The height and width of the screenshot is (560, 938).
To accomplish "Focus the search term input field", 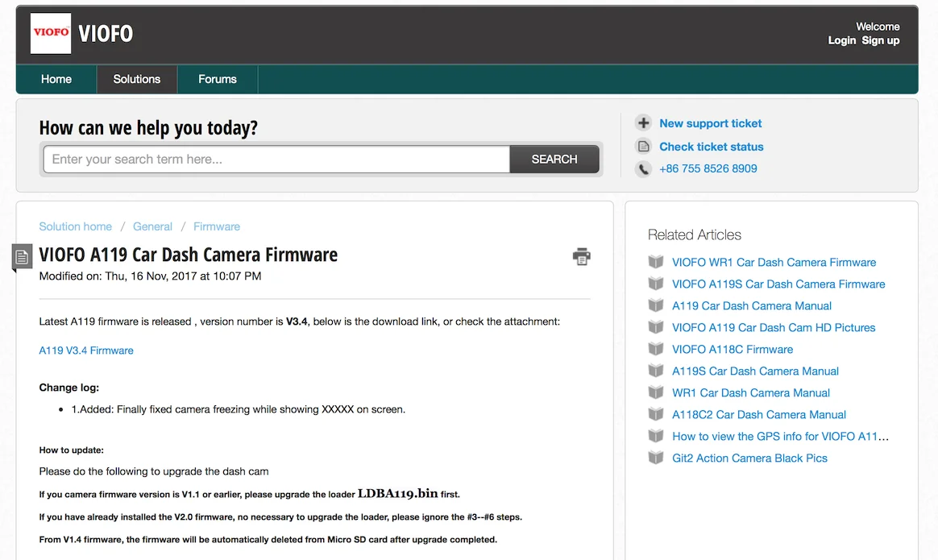I will (276, 160).
